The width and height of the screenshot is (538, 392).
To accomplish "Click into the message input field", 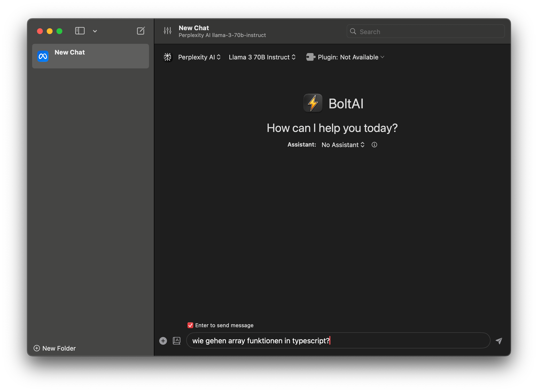I will click(x=338, y=341).
